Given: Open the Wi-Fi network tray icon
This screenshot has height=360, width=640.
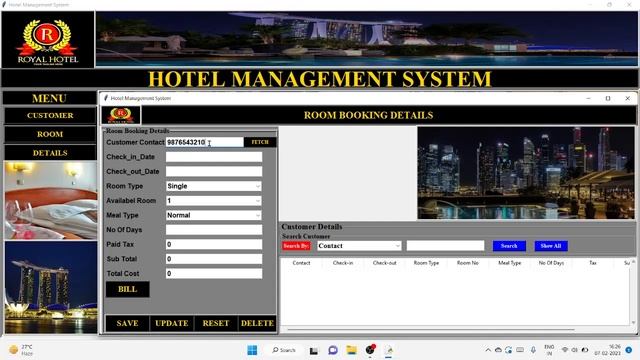Looking at the screenshot, I should point(565,350).
